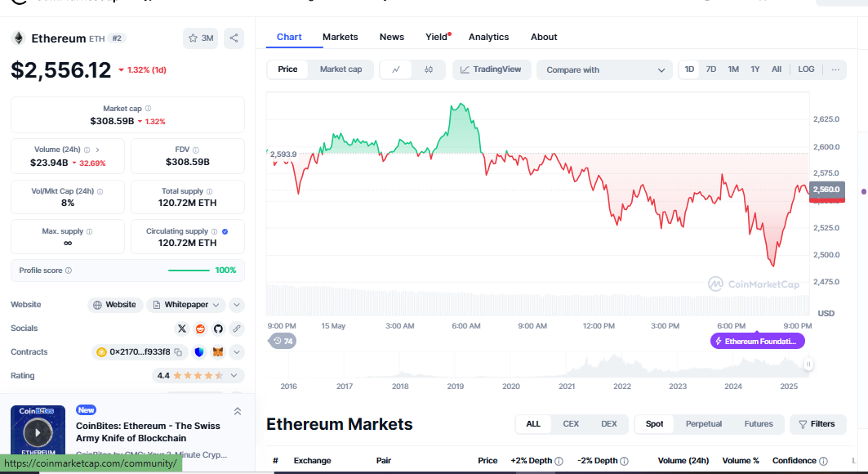Play the CoinBites Ethereum video
This screenshot has width=868, height=474.
click(x=38, y=432)
